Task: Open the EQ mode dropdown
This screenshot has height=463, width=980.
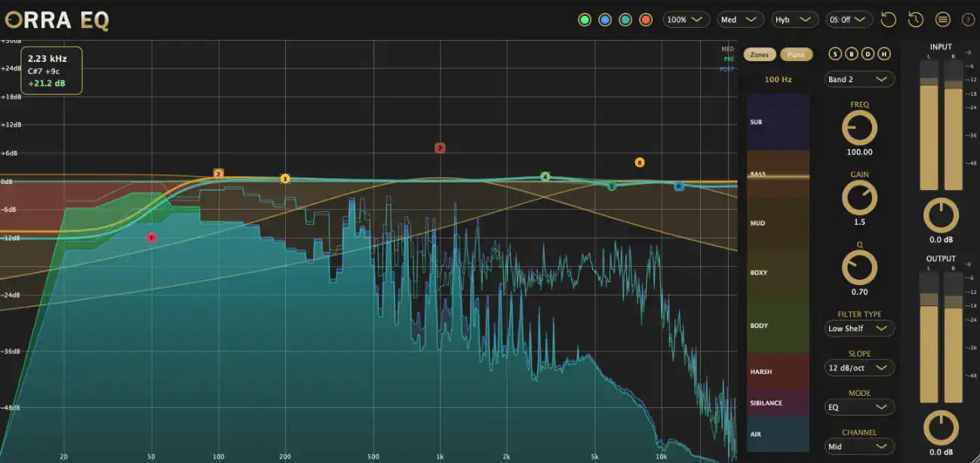Action: coord(859,407)
